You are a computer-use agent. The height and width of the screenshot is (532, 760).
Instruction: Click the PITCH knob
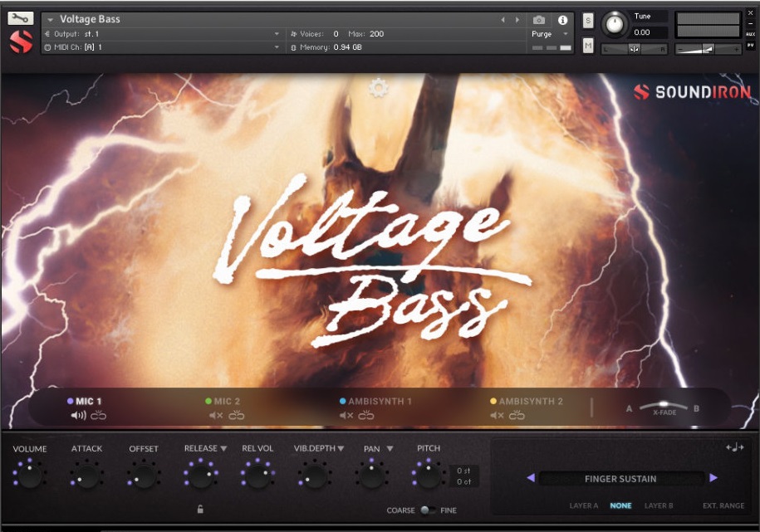429,475
